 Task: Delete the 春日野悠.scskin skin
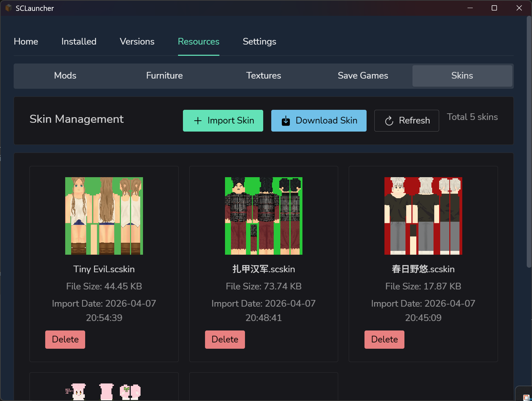pyautogui.click(x=384, y=340)
